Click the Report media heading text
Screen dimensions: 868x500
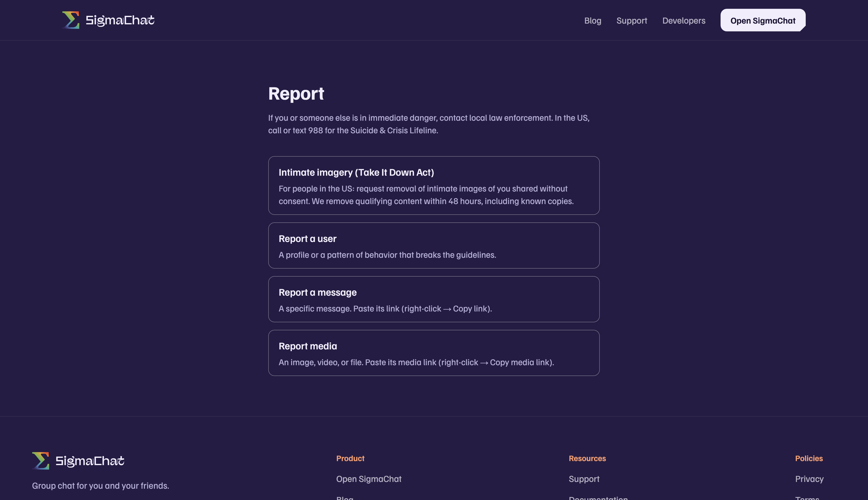[308, 346]
